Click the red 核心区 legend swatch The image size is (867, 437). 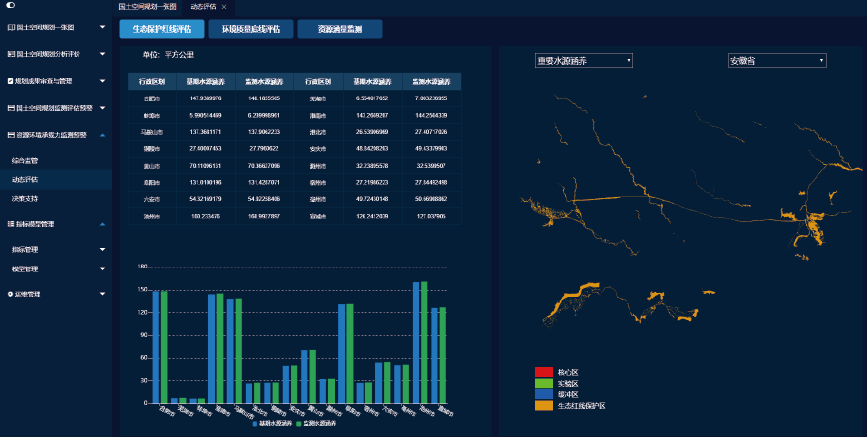544,372
